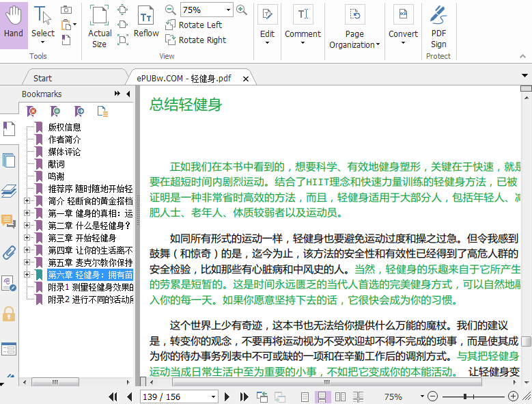Click the zoom in plus icon in toolbar

pos(242,10)
